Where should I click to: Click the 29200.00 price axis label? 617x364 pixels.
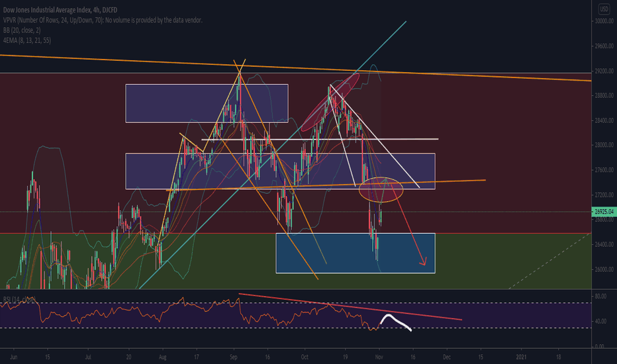pos(604,71)
